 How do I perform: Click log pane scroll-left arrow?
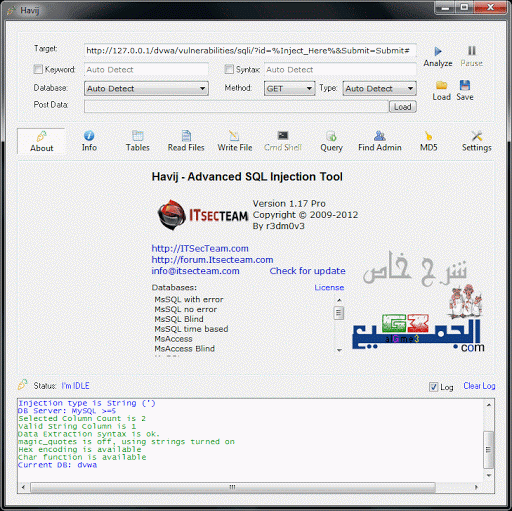point(23,487)
